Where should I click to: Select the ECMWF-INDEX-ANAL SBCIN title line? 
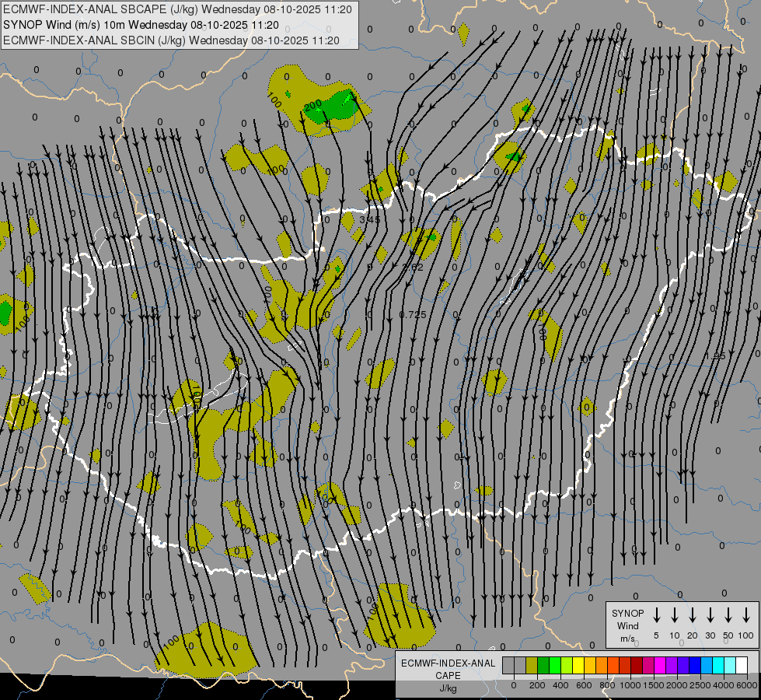[172, 40]
